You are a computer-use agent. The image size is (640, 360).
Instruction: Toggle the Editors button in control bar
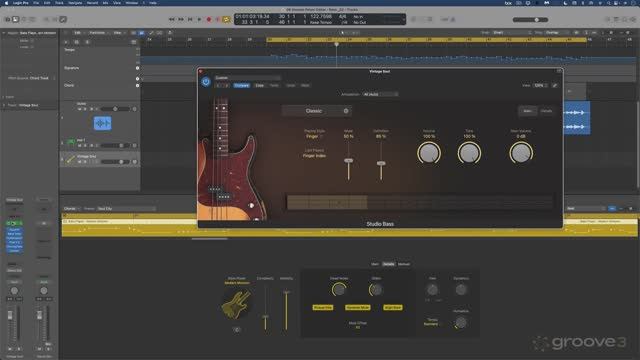[63, 19]
